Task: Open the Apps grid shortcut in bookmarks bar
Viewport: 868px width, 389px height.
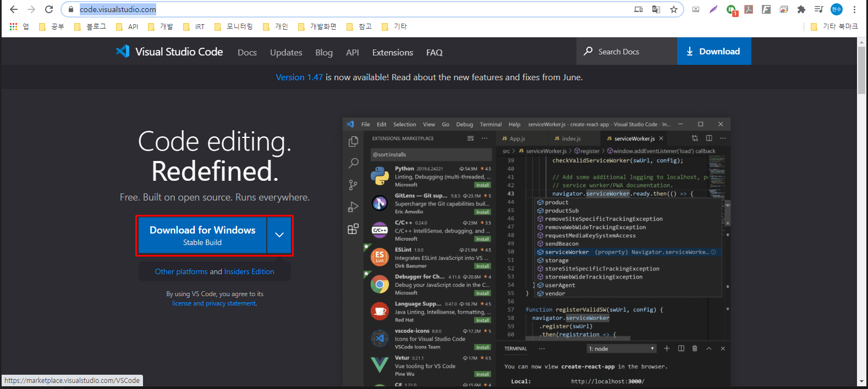Action: click(19, 26)
